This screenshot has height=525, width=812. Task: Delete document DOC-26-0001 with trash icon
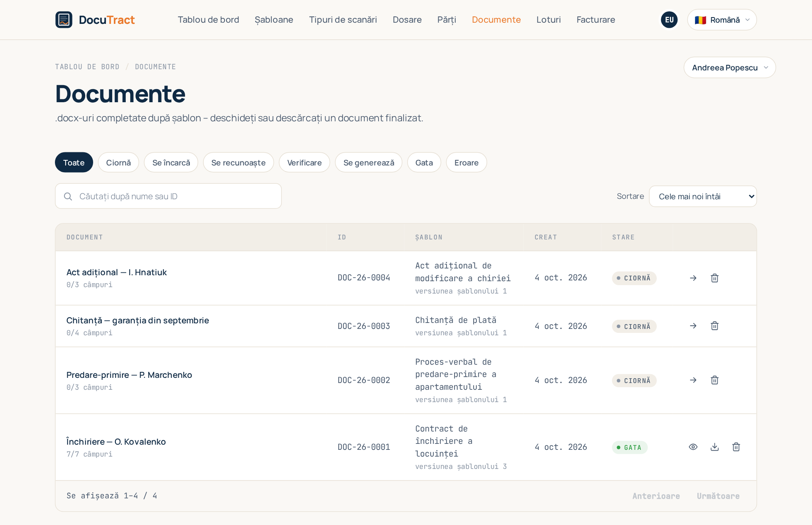click(x=736, y=447)
